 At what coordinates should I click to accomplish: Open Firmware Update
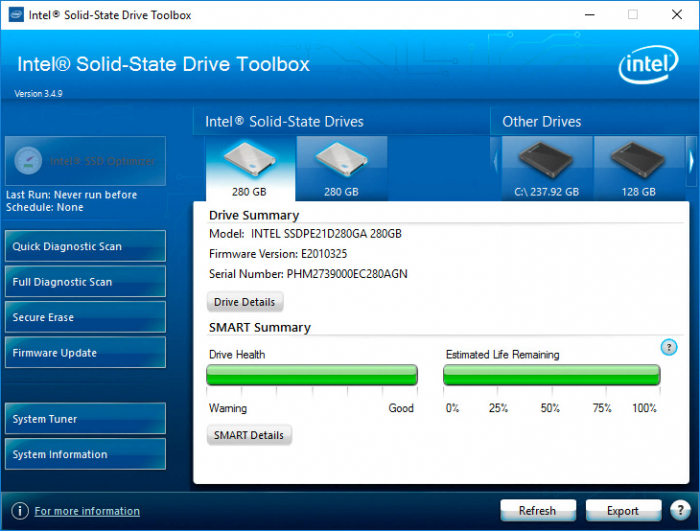point(85,353)
